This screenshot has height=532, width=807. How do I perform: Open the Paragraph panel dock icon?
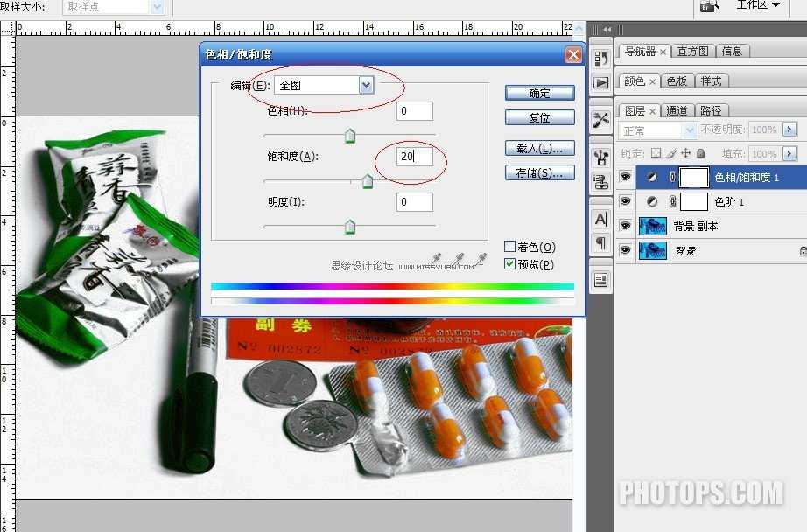tap(600, 243)
